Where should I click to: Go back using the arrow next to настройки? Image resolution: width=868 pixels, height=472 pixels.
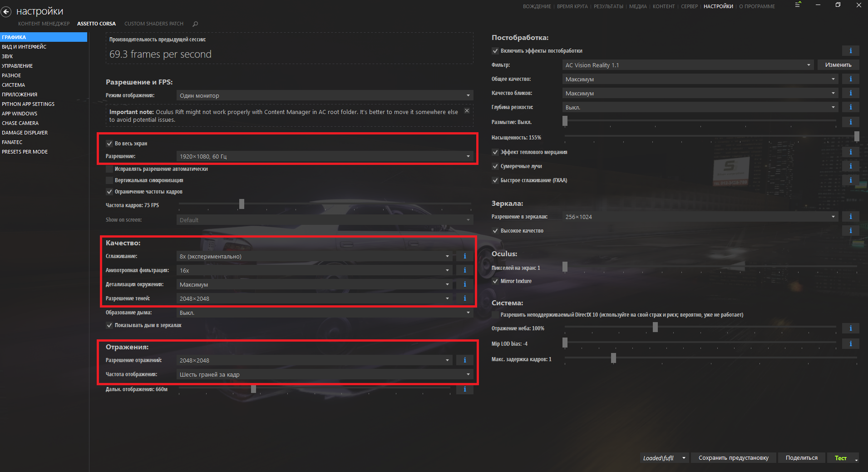pos(6,12)
